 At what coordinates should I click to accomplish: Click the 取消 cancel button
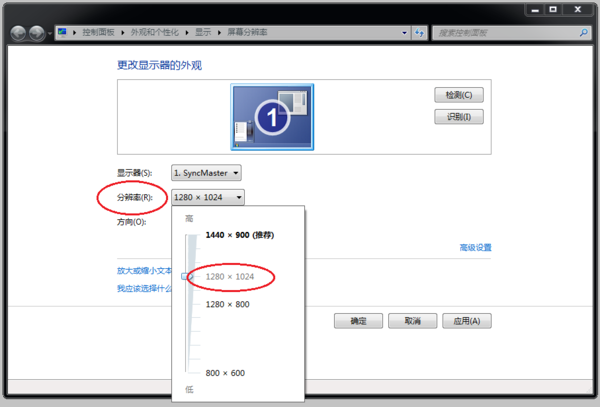coord(412,321)
